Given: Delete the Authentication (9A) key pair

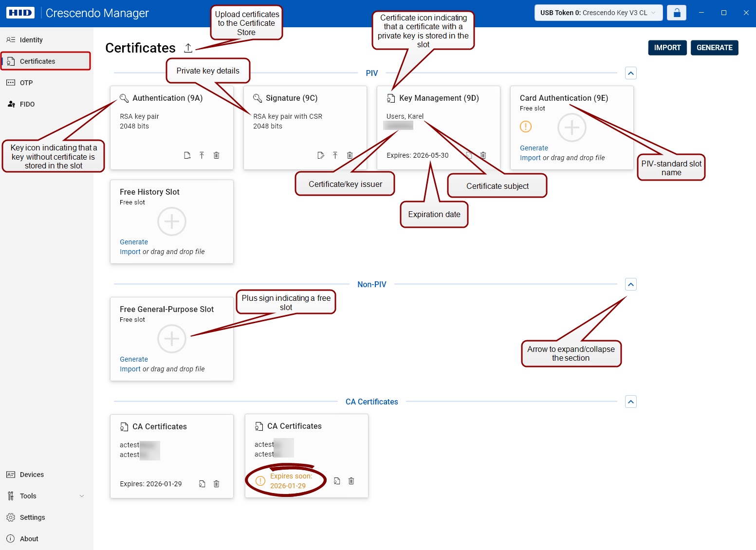Looking at the screenshot, I should [216, 155].
